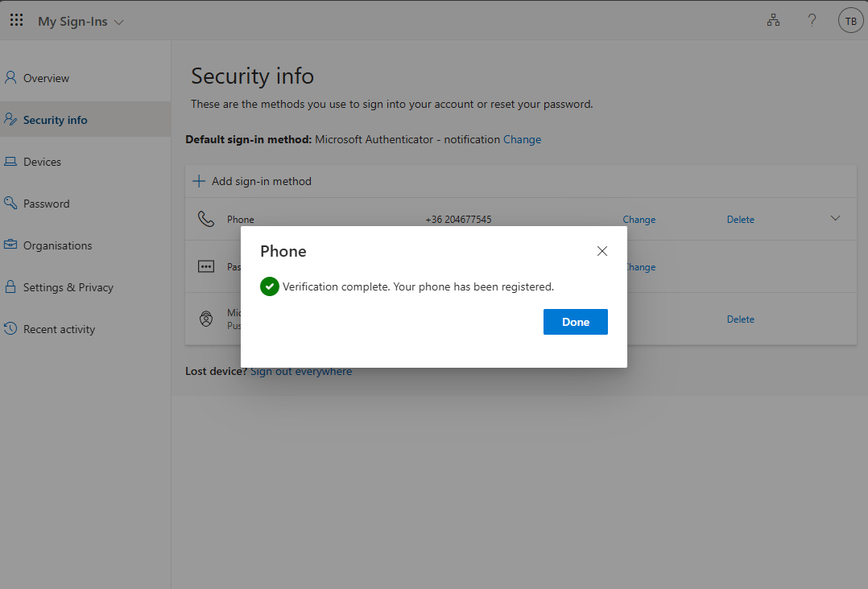Click the organisation chart icon in header

pyautogui.click(x=773, y=21)
